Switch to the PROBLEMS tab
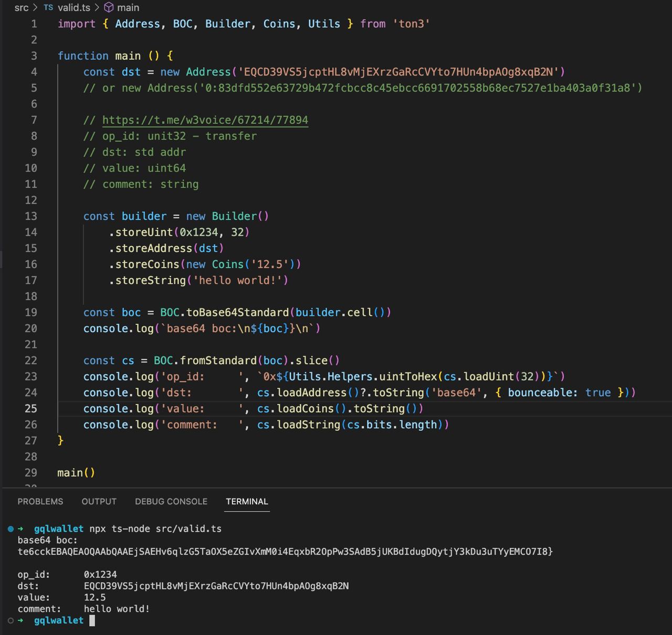 [x=40, y=502]
